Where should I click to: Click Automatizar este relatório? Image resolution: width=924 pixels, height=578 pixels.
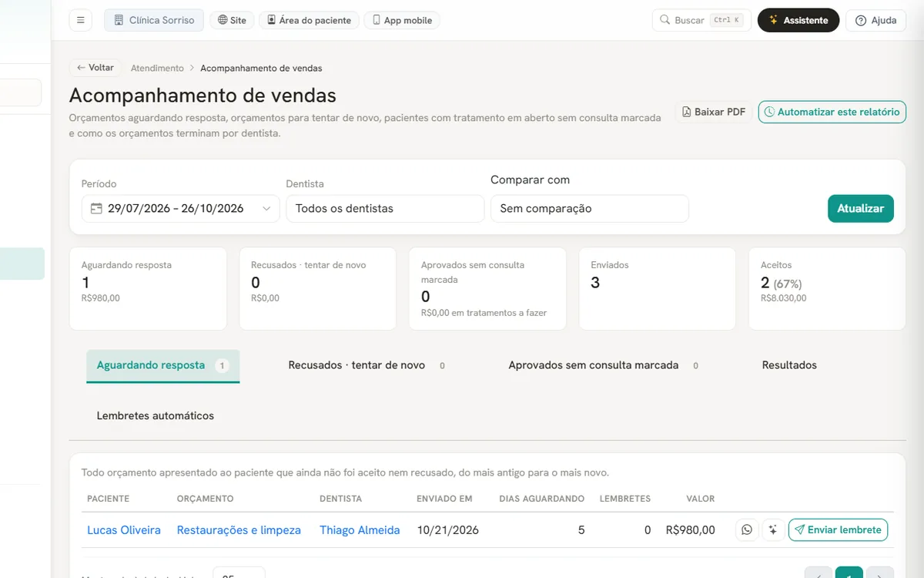pyautogui.click(x=832, y=112)
